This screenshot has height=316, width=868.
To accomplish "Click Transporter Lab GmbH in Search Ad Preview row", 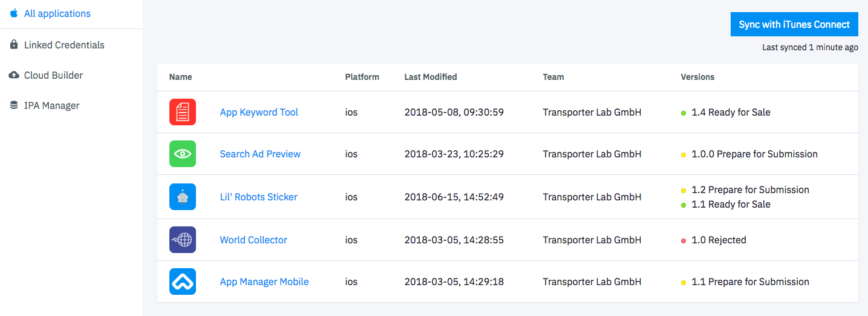I will 592,154.
